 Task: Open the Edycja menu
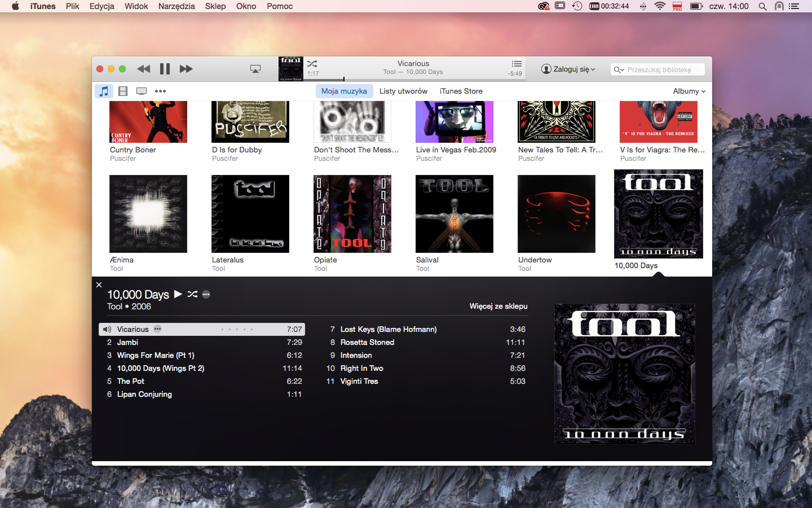102,6
